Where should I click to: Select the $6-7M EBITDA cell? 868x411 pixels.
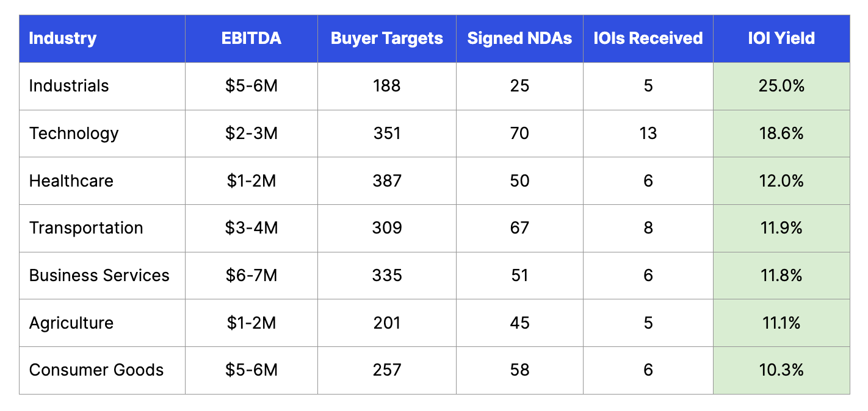tap(251, 276)
